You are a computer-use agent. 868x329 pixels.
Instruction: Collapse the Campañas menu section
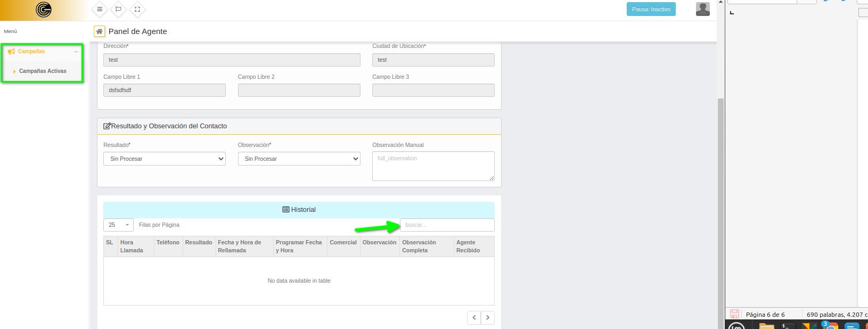[76, 52]
